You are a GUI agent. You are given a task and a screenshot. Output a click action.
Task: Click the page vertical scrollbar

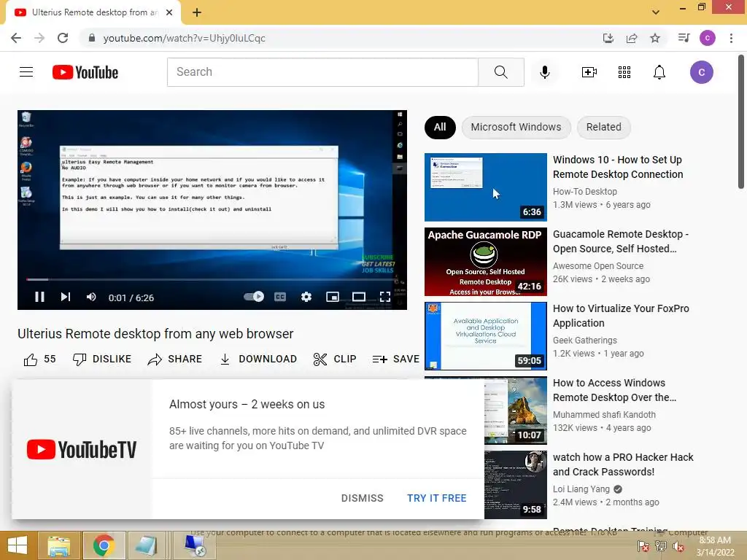[x=741, y=122]
